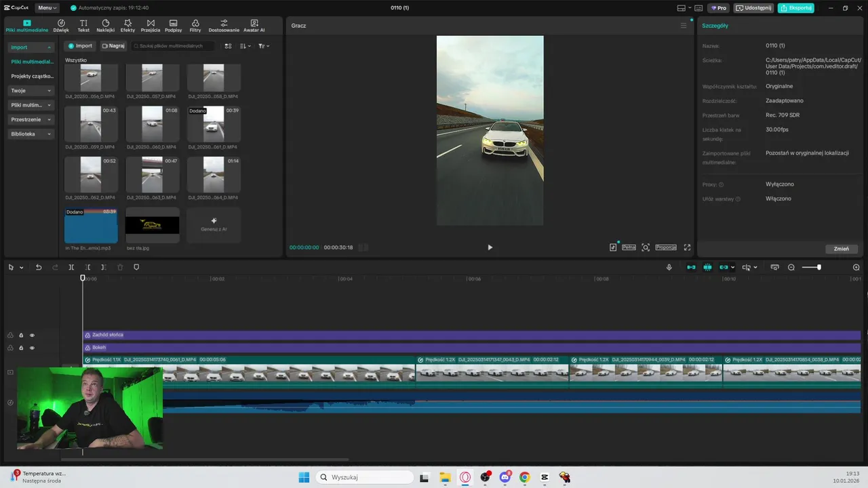This screenshot has width=868, height=488.
Task: Click the Eksportuj button
Action: 796,8
